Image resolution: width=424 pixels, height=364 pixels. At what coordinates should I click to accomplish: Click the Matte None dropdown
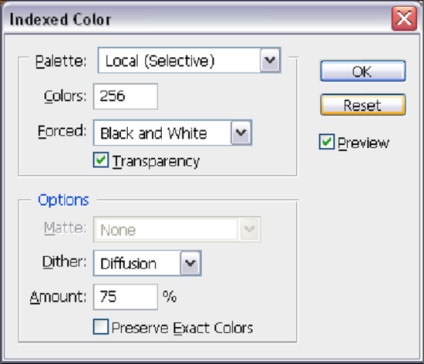[x=177, y=229]
